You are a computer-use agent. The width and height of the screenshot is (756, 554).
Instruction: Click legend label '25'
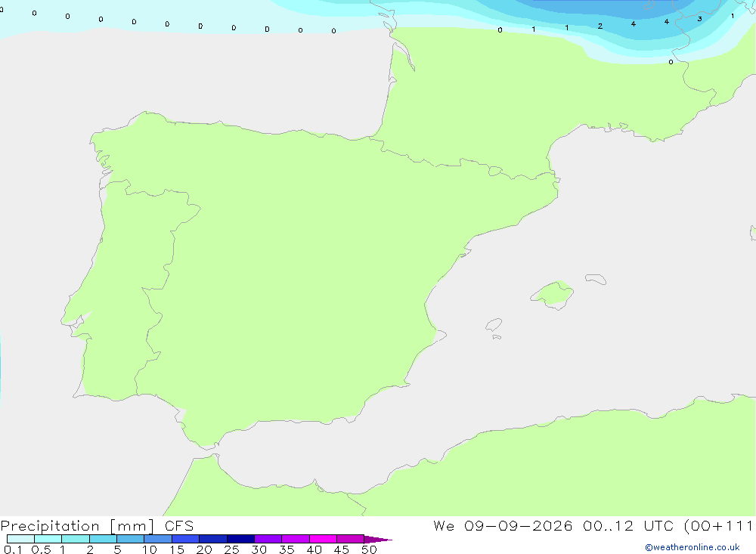click(x=232, y=549)
